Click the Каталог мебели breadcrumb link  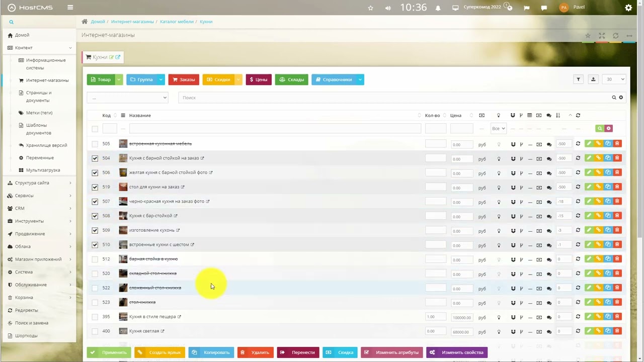click(x=177, y=22)
